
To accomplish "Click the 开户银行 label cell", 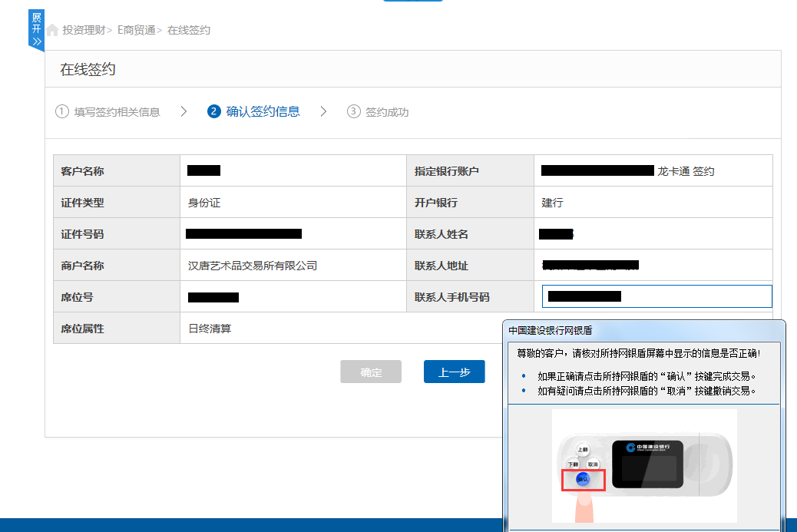I will tap(470, 203).
